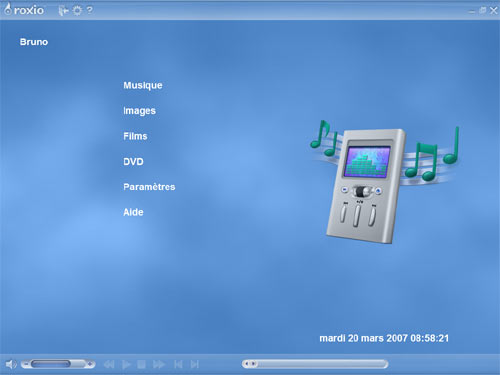The image size is (500, 375).
Task: Click the rewind button
Action: [109, 364]
